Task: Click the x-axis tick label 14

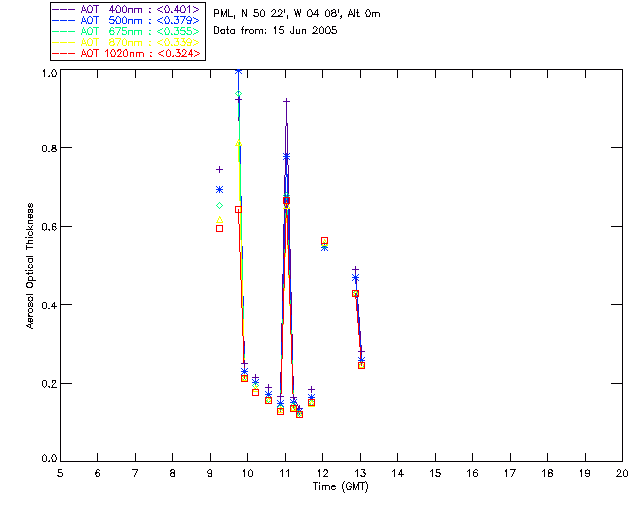Action: click(x=398, y=473)
